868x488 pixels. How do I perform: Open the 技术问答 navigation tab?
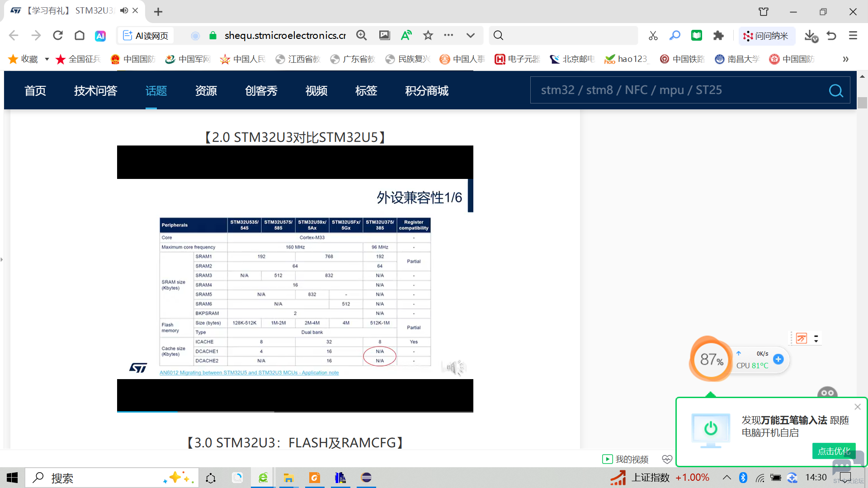click(x=95, y=91)
